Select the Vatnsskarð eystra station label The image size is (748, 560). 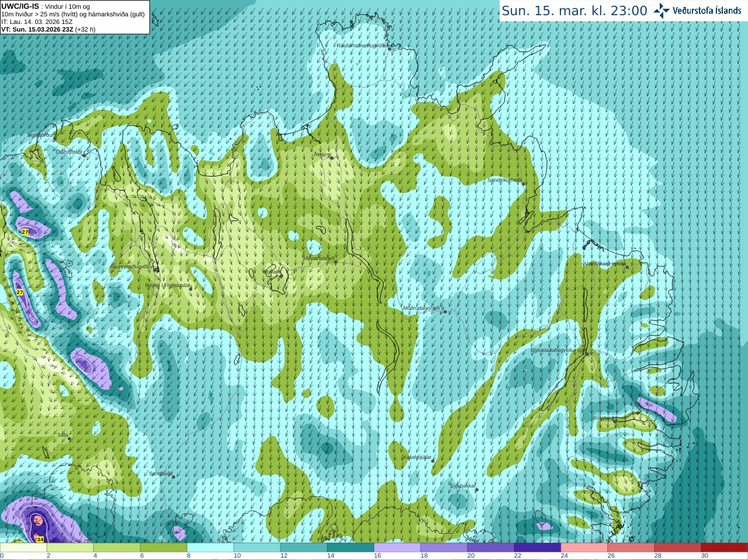605,264
